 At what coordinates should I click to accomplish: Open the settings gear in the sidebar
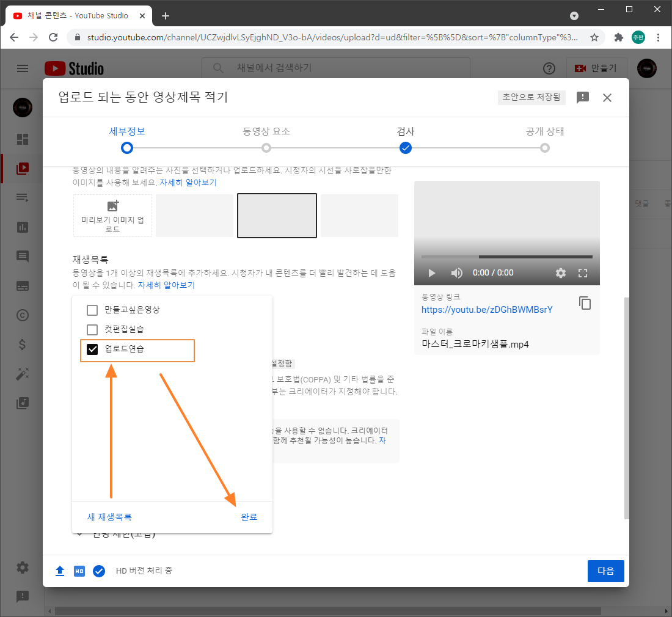[22, 568]
